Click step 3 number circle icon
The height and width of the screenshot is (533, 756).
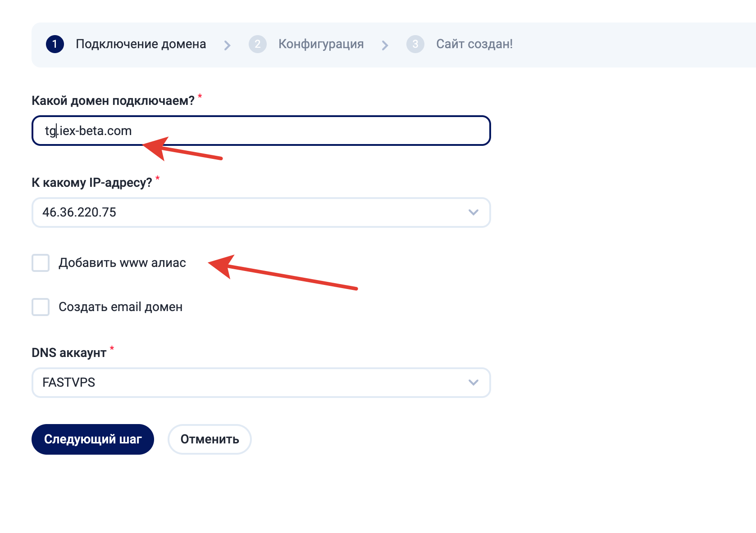(x=415, y=44)
